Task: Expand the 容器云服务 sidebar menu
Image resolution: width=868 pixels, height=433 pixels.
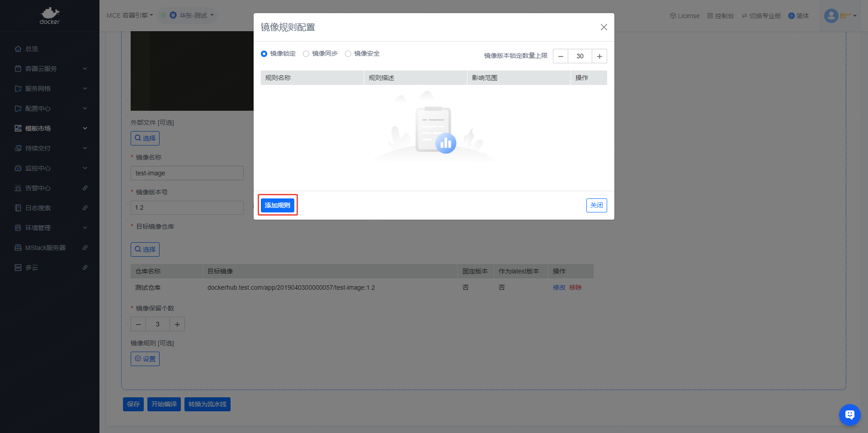Action: pyautogui.click(x=50, y=69)
